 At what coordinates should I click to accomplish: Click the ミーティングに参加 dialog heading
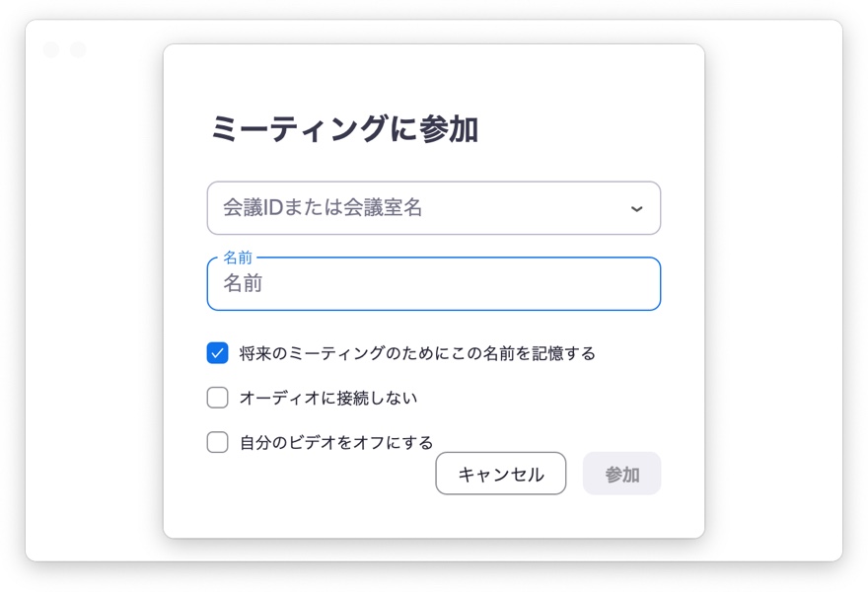click(x=344, y=129)
